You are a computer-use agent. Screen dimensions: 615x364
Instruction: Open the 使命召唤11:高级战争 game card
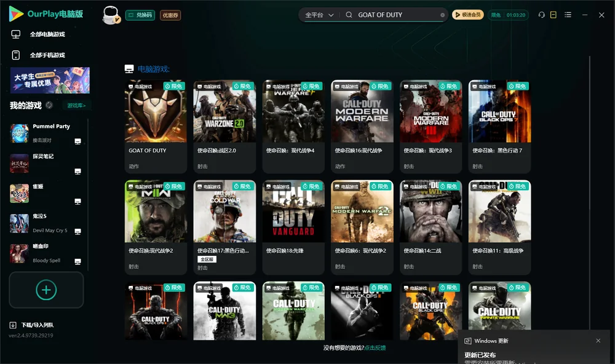(x=499, y=228)
